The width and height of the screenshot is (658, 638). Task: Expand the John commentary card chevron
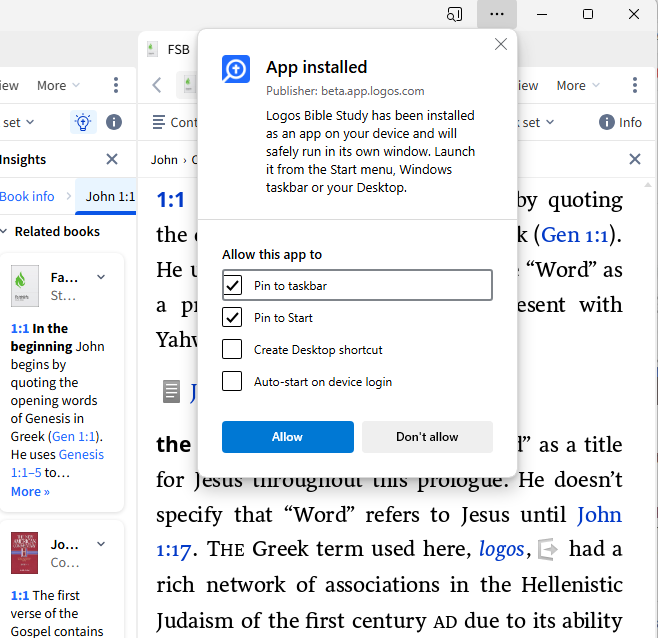coord(101,544)
